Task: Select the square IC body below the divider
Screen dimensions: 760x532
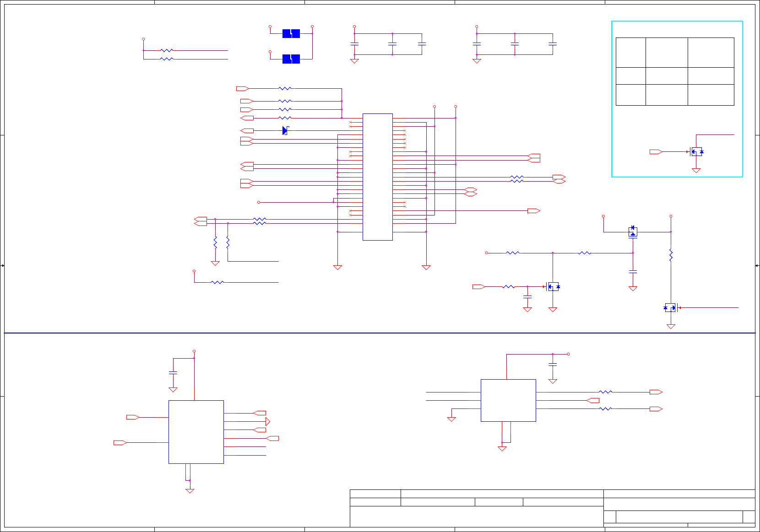Action: [x=196, y=432]
